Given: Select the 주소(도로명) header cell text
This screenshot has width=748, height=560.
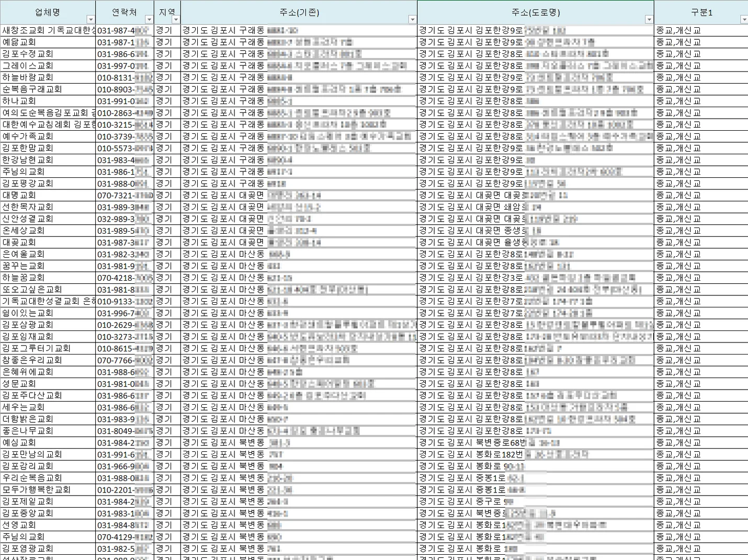Looking at the screenshot, I should tap(536, 12).
